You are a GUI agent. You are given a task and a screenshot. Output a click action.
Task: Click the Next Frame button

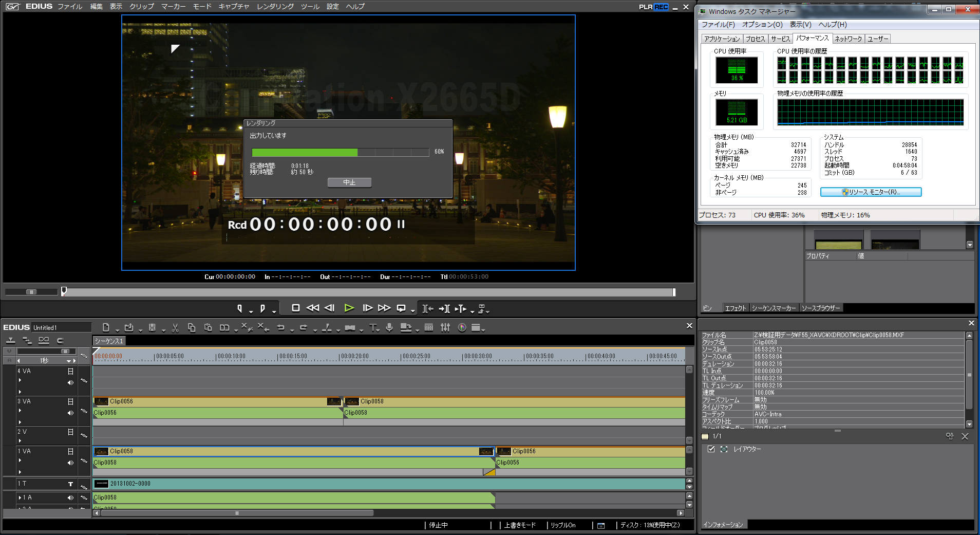point(368,308)
